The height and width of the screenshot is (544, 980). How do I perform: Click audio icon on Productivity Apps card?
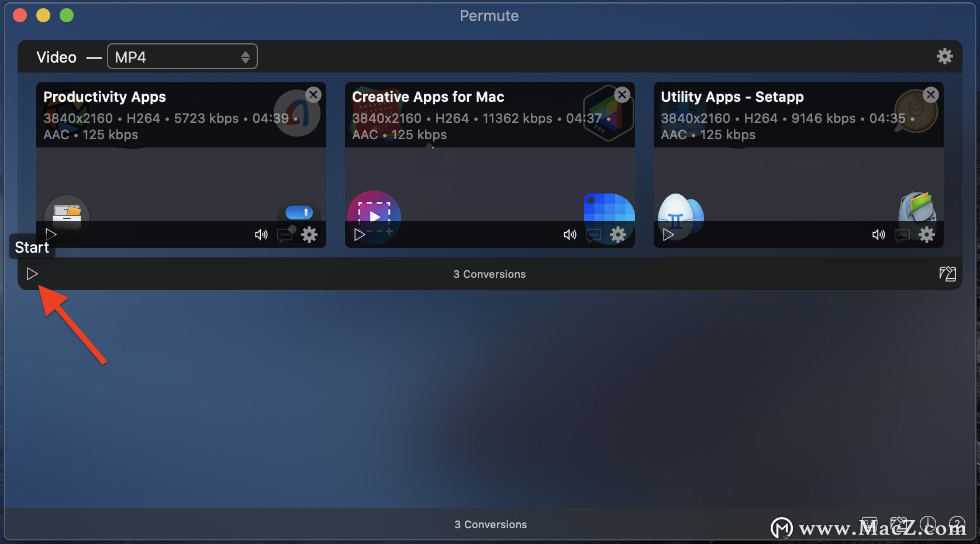pyautogui.click(x=261, y=235)
